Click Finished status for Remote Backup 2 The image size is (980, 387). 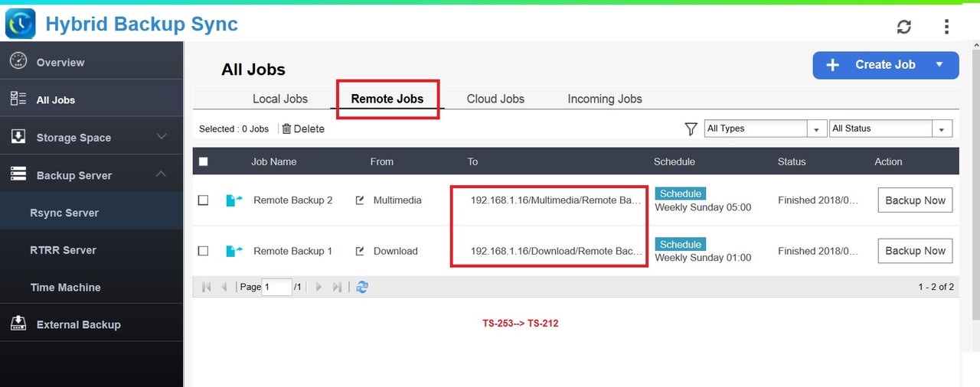(818, 200)
